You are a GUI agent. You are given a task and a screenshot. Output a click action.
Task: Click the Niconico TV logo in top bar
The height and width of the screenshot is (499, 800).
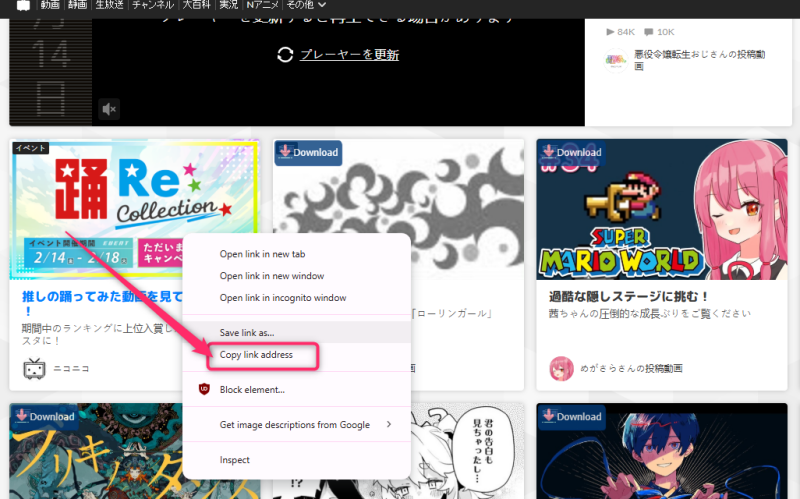coord(23,5)
